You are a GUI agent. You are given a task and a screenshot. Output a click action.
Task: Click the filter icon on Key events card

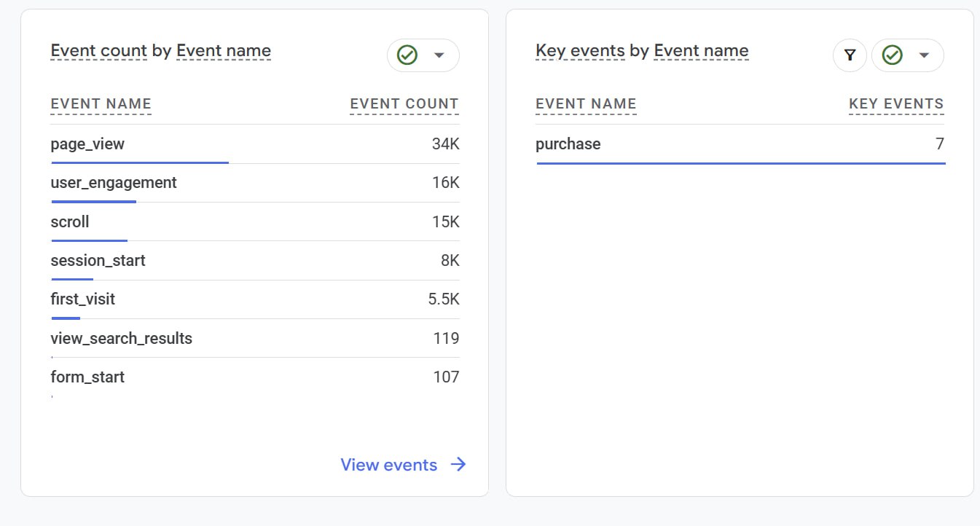point(850,55)
